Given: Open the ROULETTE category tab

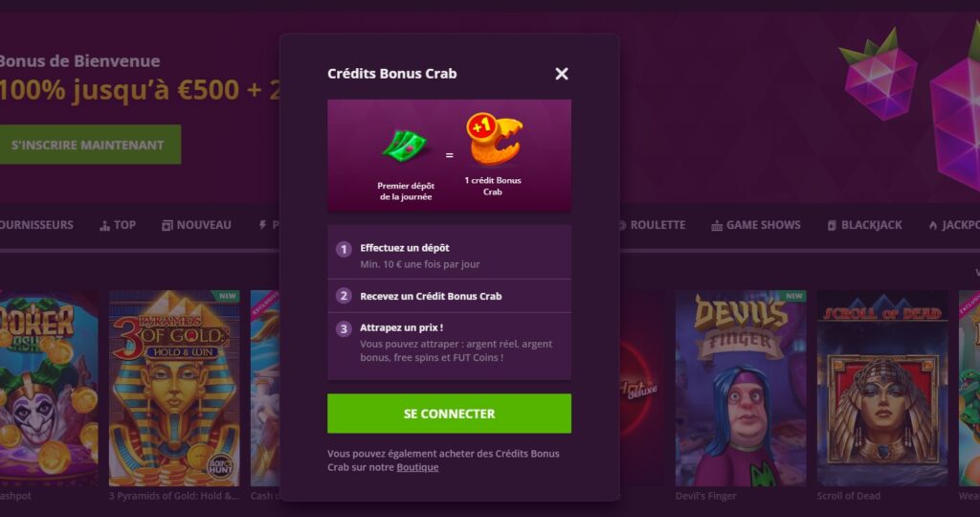Looking at the screenshot, I should pyautogui.click(x=651, y=225).
